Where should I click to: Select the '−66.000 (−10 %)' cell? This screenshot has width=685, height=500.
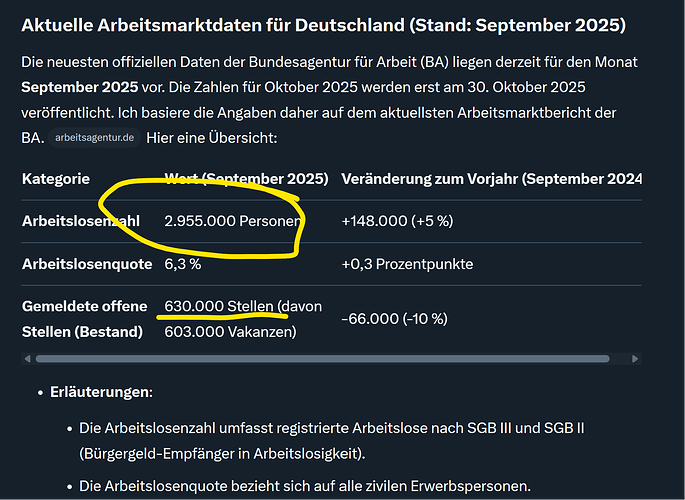pos(394,318)
